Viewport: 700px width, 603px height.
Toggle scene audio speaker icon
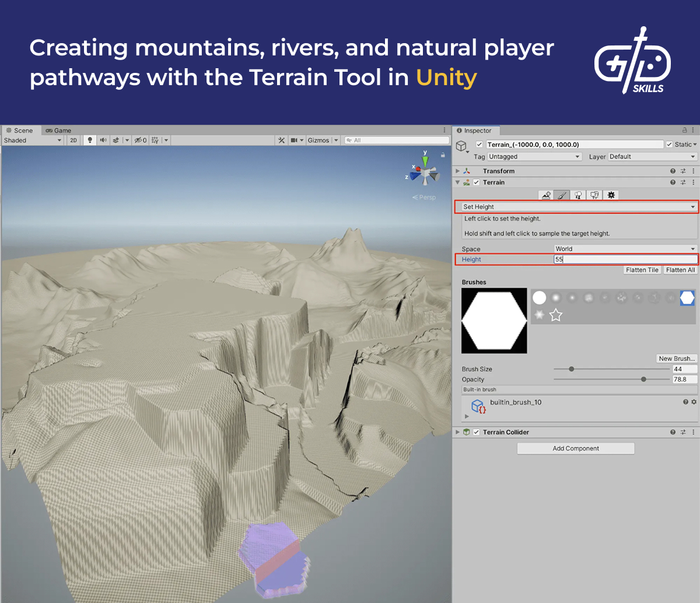point(103,140)
